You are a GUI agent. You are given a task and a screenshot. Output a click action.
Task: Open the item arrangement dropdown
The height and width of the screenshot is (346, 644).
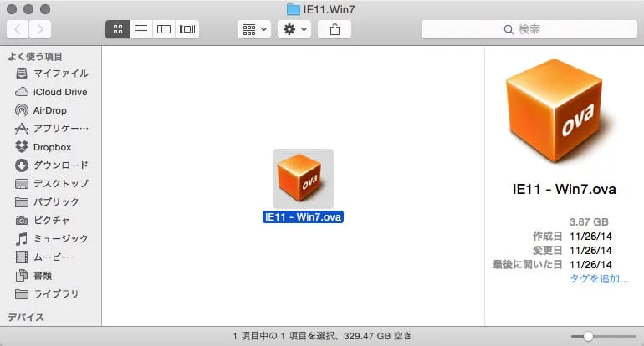pos(254,29)
